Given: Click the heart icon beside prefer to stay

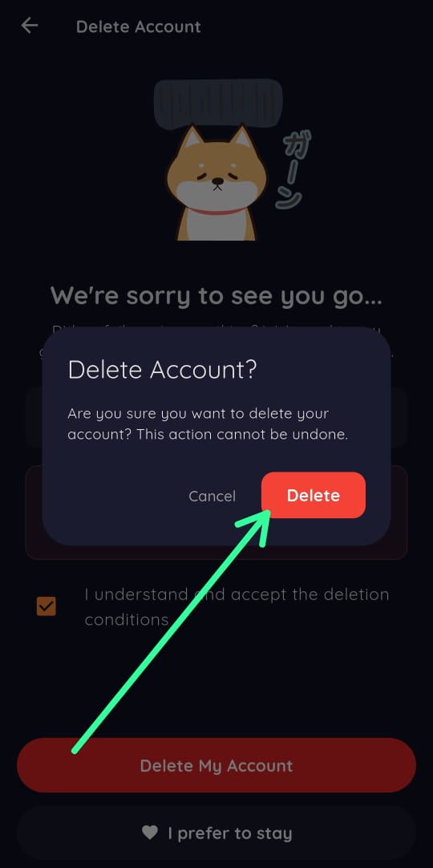Looking at the screenshot, I should pyautogui.click(x=150, y=832).
